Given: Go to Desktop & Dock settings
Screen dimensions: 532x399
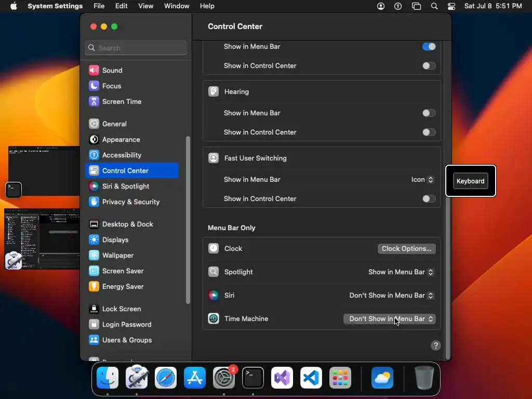Looking at the screenshot, I should click(x=132, y=224).
